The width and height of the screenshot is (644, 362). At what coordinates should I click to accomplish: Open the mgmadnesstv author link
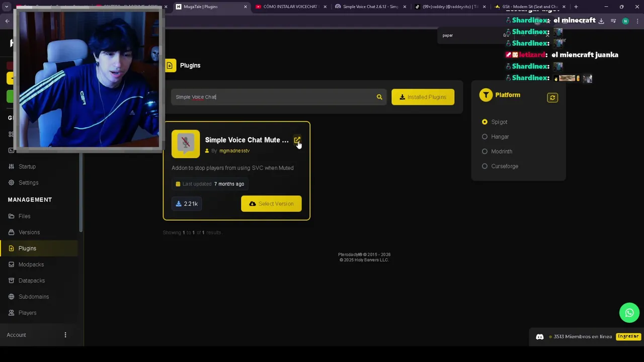[234, 151]
